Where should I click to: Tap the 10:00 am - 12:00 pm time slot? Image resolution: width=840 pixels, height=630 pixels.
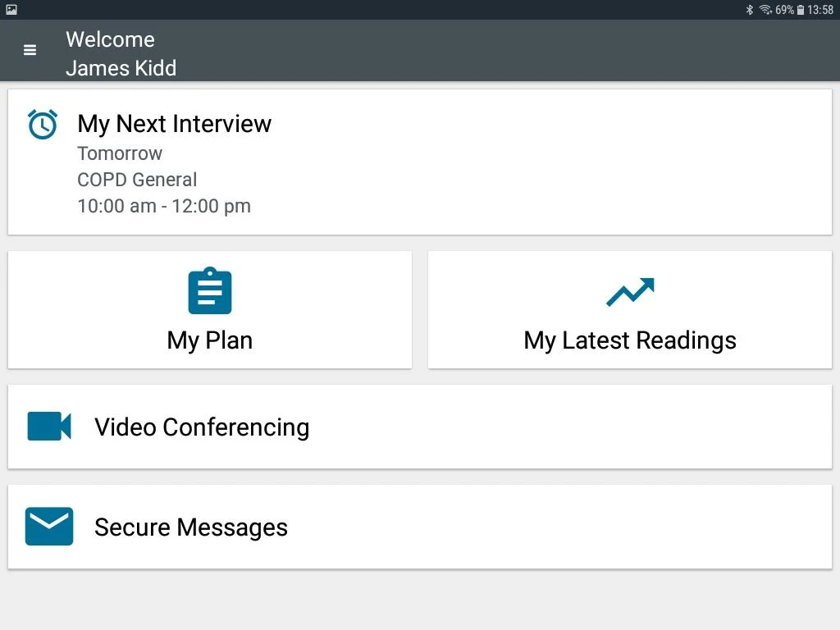tap(164, 206)
